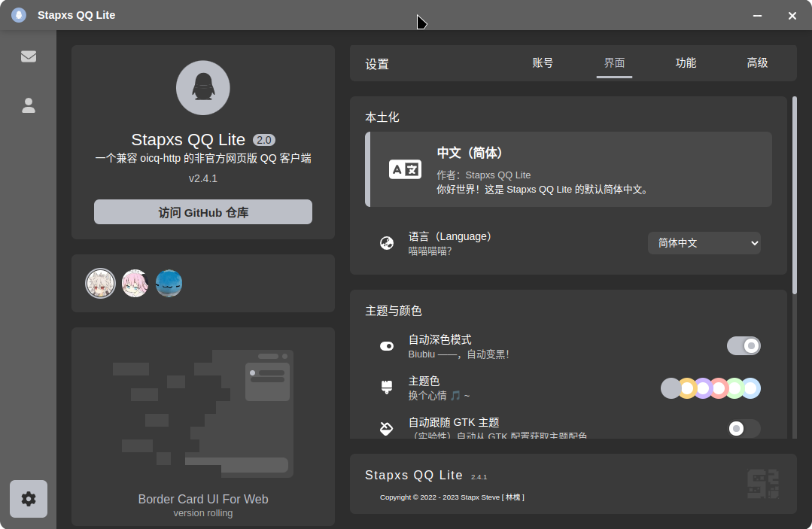Click the pixel logo in the footer
812x529 pixels.
[763, 484]
